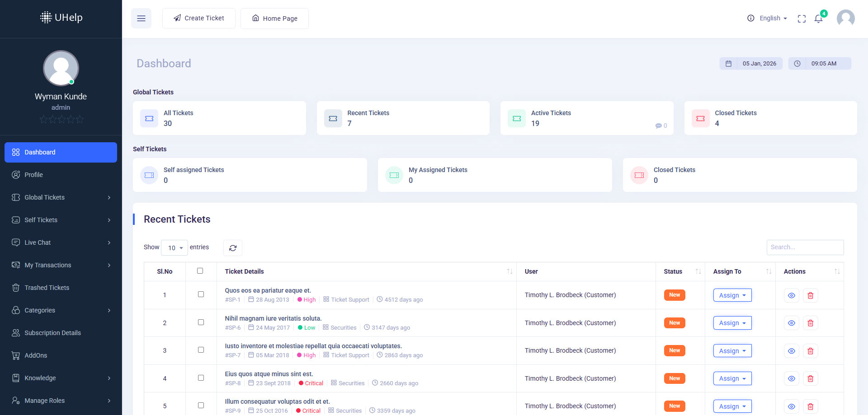
Task: Go to Home Page button
Action: (x=274, y=19)
